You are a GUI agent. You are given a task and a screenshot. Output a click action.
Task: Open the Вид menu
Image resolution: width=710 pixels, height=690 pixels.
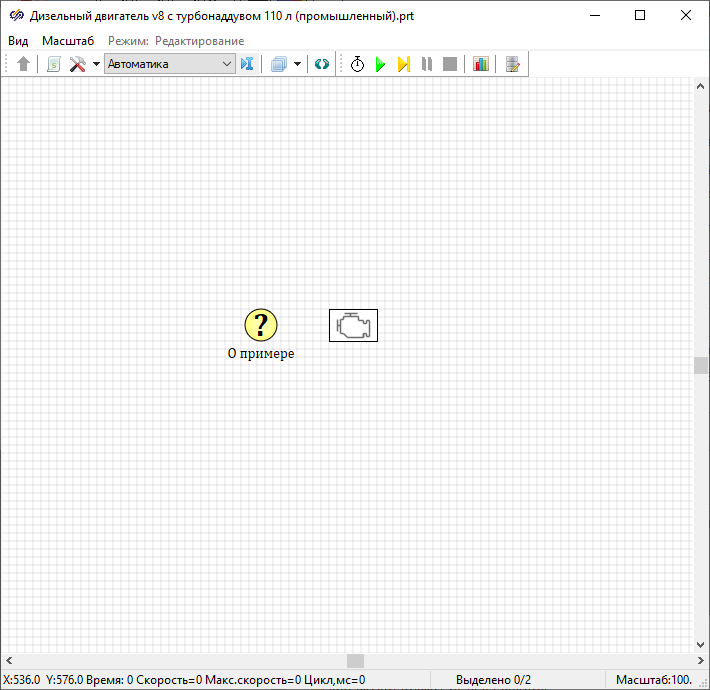18,41
